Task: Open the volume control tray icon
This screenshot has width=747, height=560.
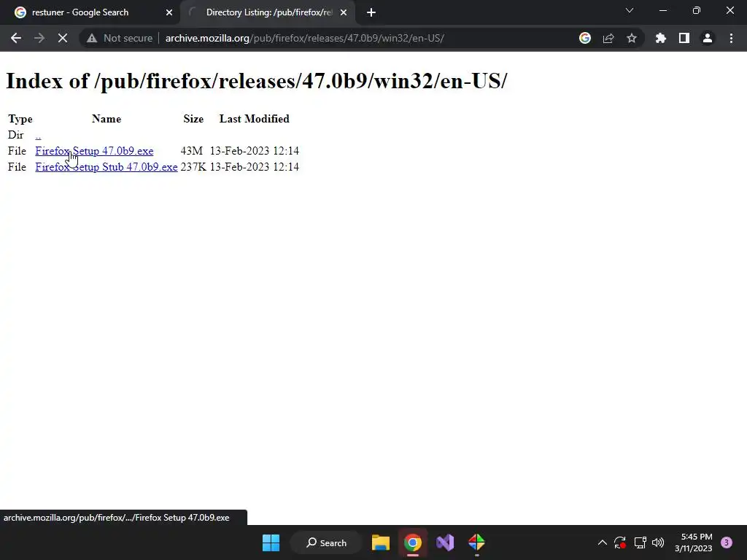Action: tap(658, 542)
